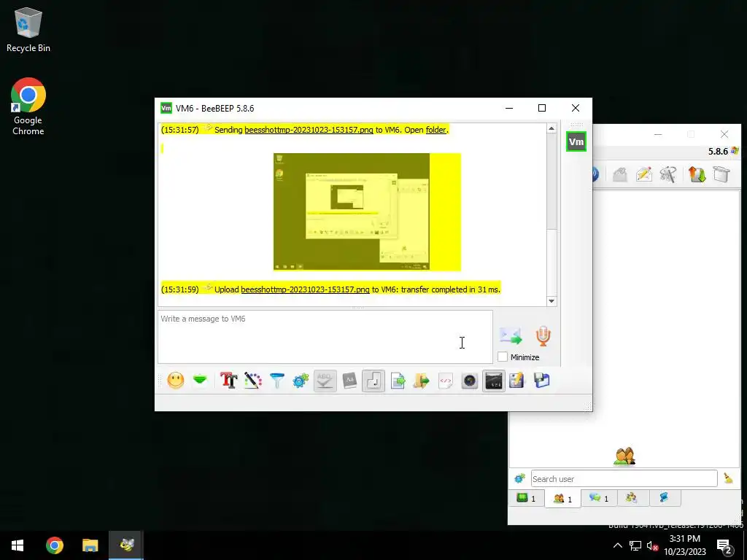The image size is (747, 560).
Task: Click the trash bin icon in main window
Action: coord(721,174)
